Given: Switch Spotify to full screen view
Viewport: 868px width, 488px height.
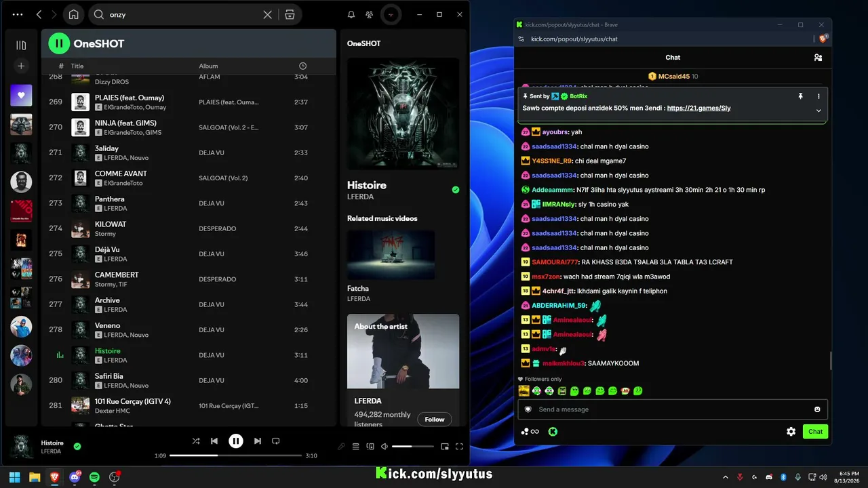Looking at the screenshot, I should coord(459,446).
